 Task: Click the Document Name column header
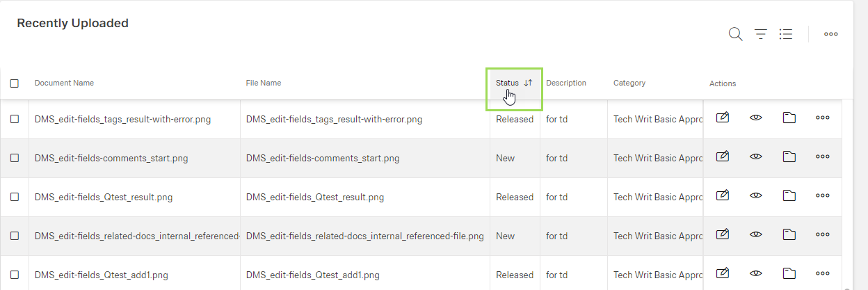click(x=64, y=83)
